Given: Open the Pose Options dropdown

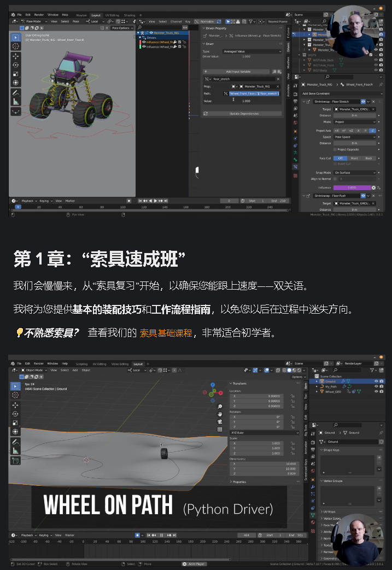Looking at the screenshot, I should 122,28.
